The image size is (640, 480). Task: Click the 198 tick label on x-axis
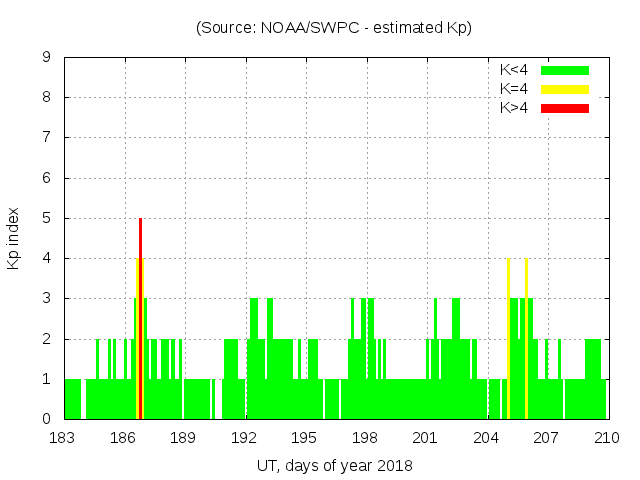click(x=366, y=438)
